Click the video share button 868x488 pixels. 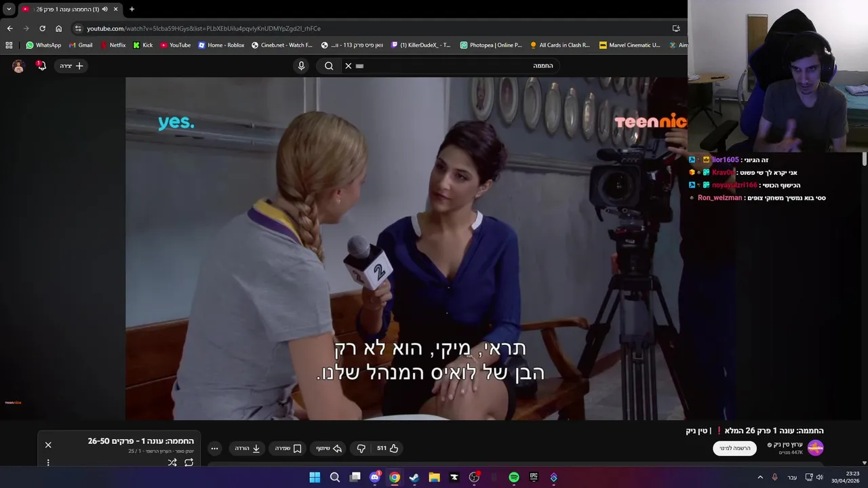coord(329,448)
